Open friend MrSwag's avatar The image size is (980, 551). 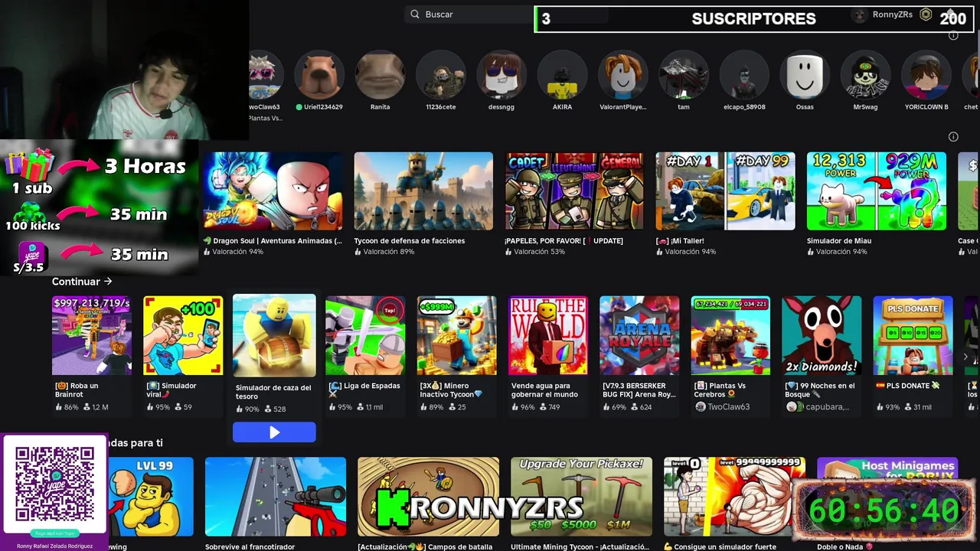click(x=865, y=75)
